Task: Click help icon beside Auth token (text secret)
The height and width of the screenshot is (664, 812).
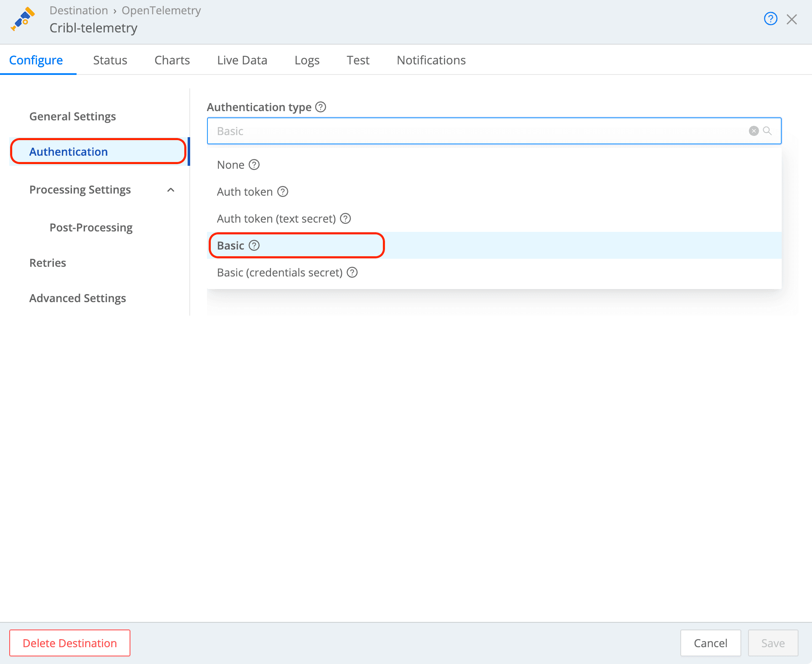Action: pyautogui.click(x=345, y=218)
